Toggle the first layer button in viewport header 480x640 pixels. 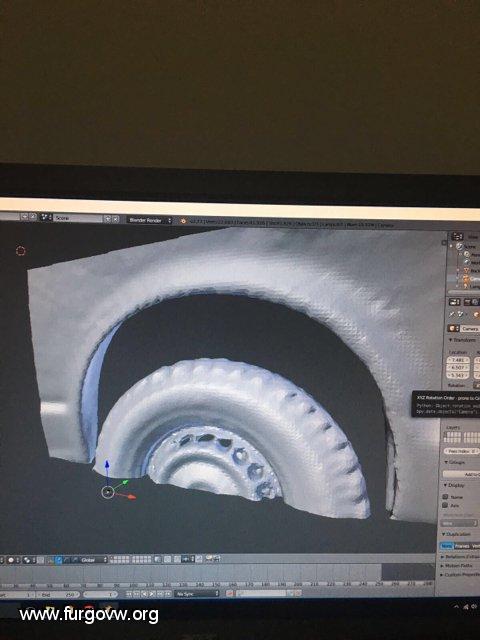tap(111, 558)
